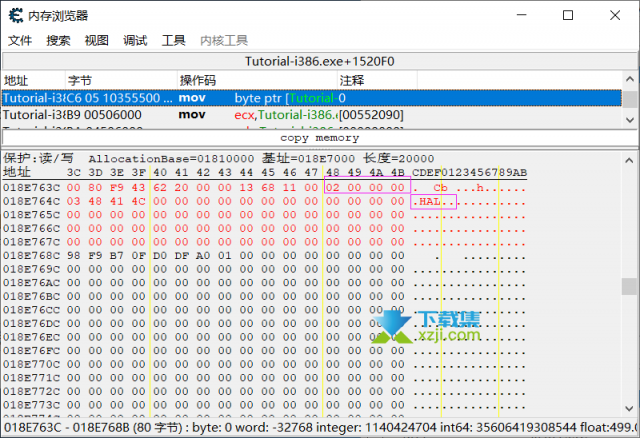Select hex byte 62 in row 018E763C

[160, 188]
